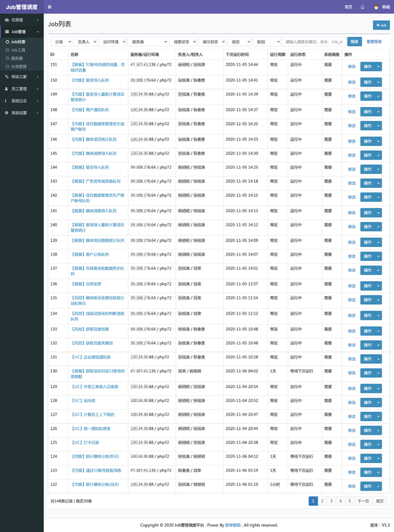Focus the keyword search input field
Screen dimensions: 394x532
[x=314, y=42]
